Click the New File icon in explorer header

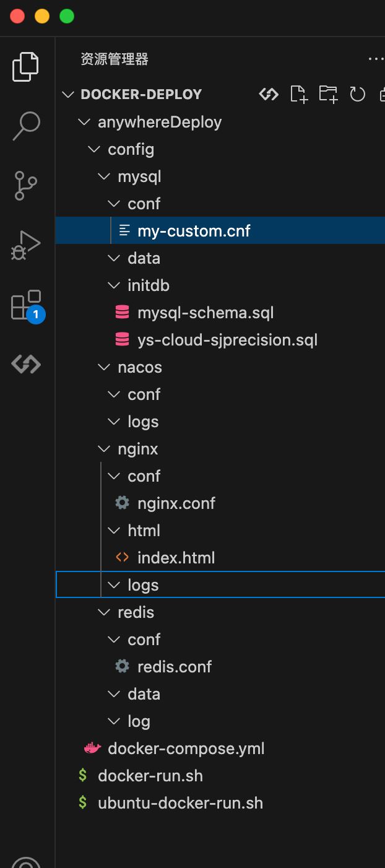click(298, 94)
